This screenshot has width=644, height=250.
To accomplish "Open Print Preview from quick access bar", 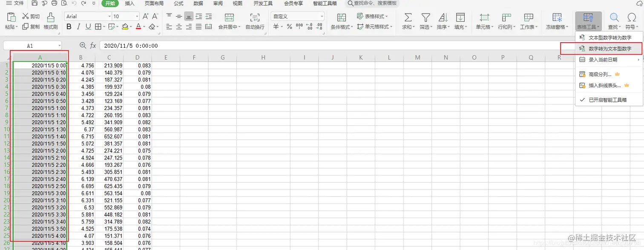I will (x=64, y=3).
